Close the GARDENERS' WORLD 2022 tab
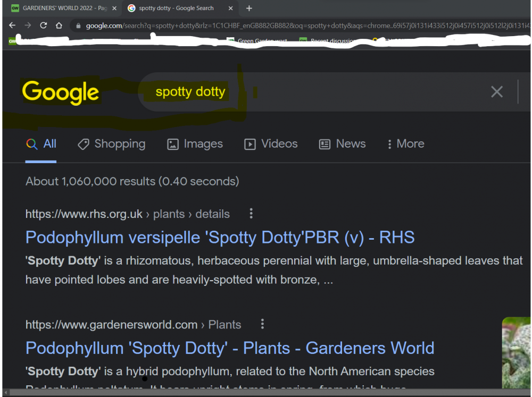Image resolution: width=532 pixels, height=397 pixels. [x=114, y=8]
